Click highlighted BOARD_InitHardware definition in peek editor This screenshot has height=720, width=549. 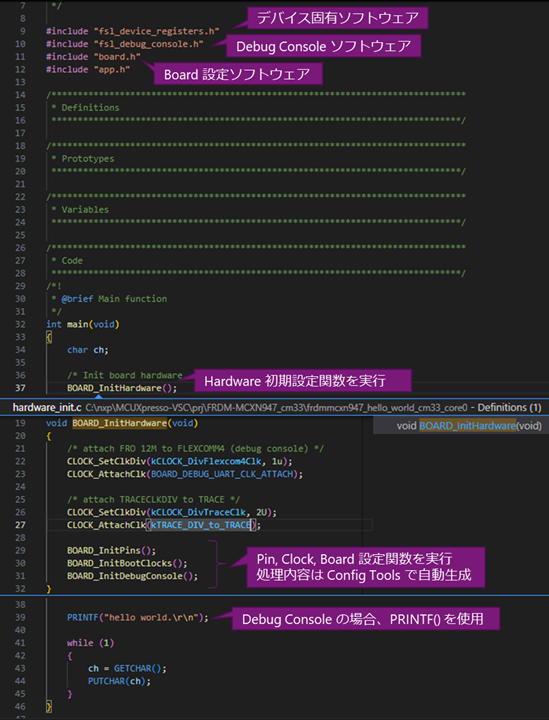coord(119,423)
